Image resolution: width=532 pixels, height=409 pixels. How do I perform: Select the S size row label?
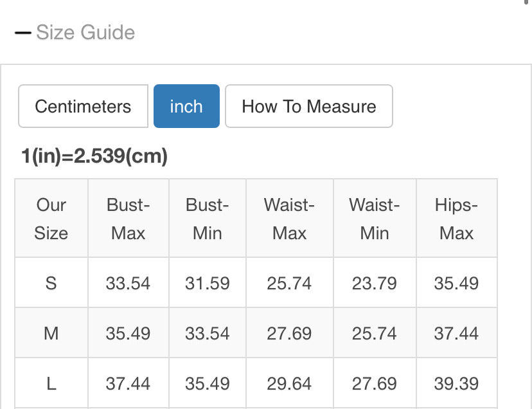[x=51, y=283]
